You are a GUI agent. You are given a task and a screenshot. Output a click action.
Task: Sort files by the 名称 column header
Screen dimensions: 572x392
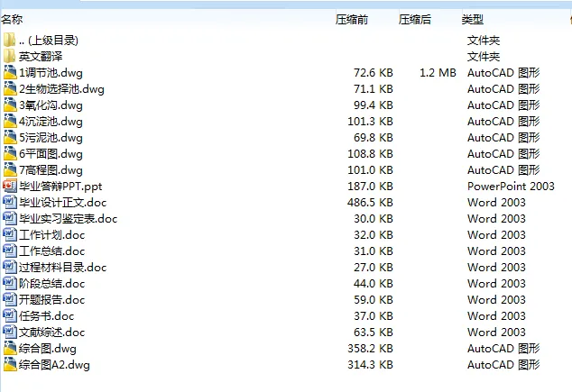(12, 19)
